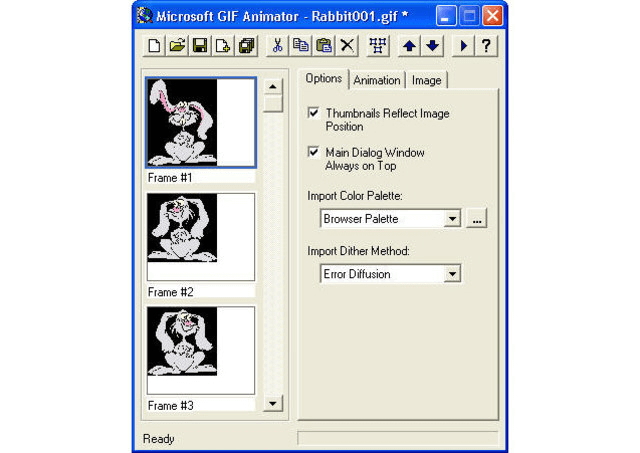Minimize the GIF Animator window

point(446,16)
